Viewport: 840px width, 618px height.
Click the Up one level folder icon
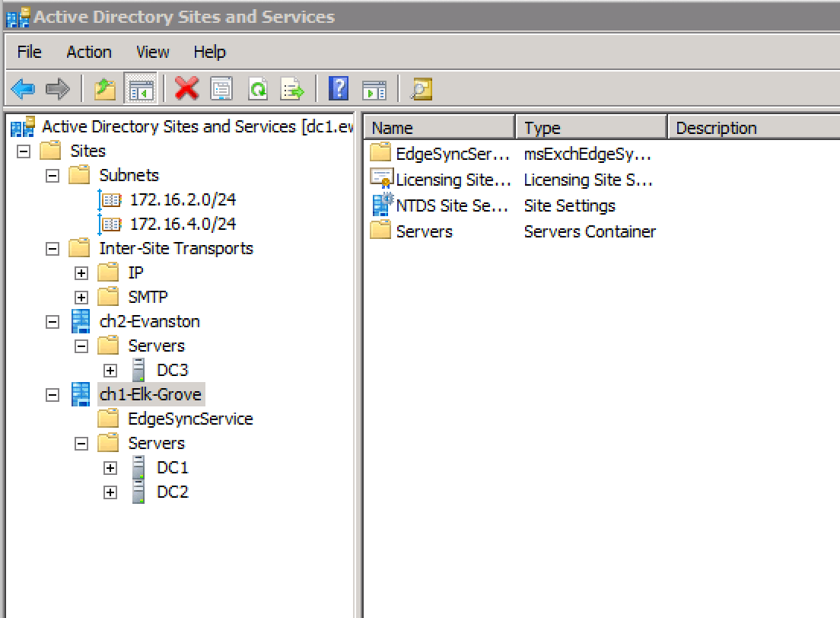tap(105, 88)
